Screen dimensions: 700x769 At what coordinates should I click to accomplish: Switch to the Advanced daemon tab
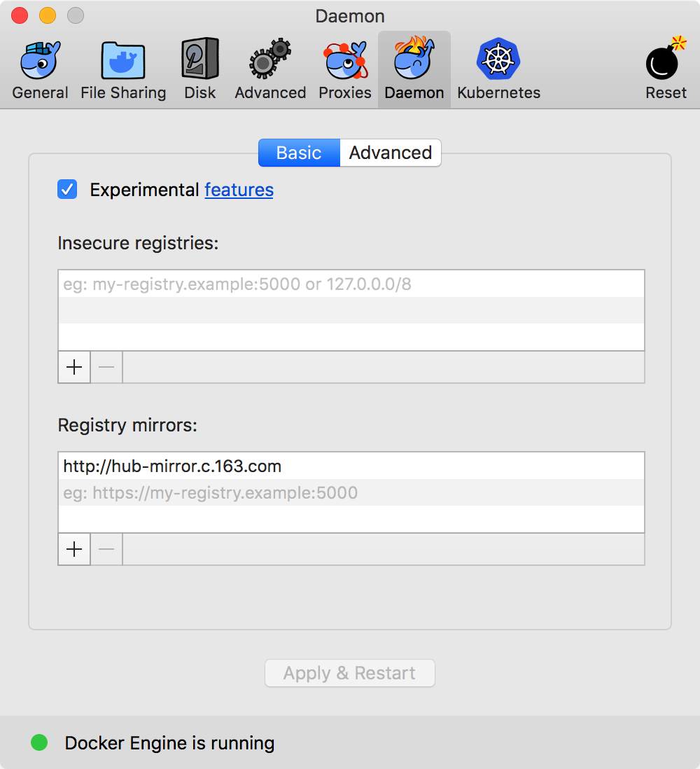coord(390,153)
